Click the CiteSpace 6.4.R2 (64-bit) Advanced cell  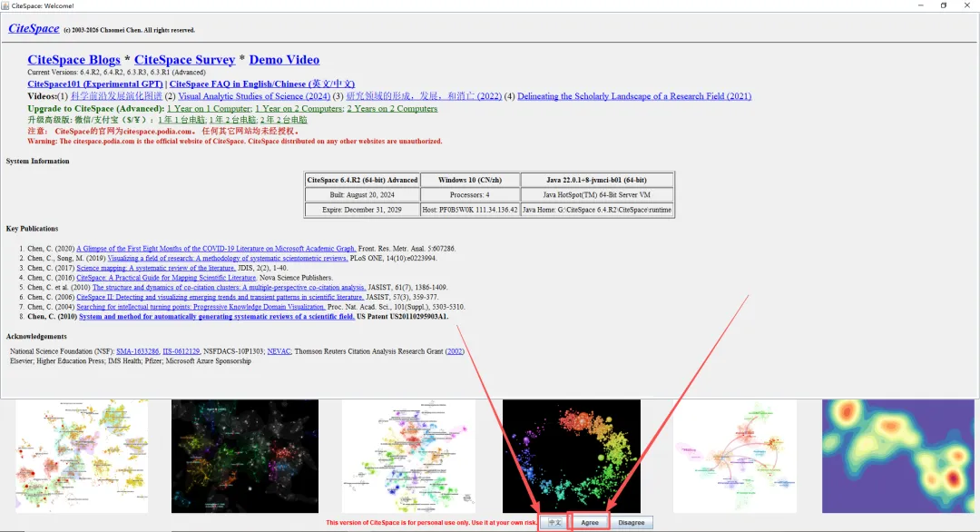[x=362, y=180]
